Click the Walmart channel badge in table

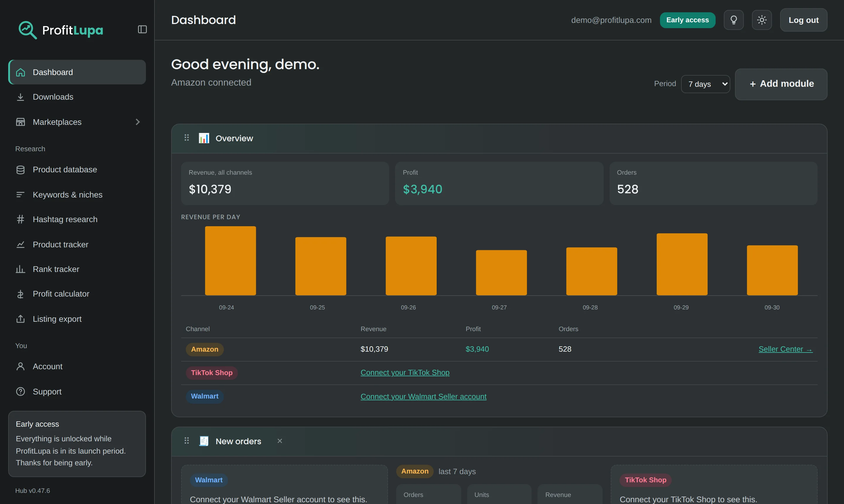205,396
